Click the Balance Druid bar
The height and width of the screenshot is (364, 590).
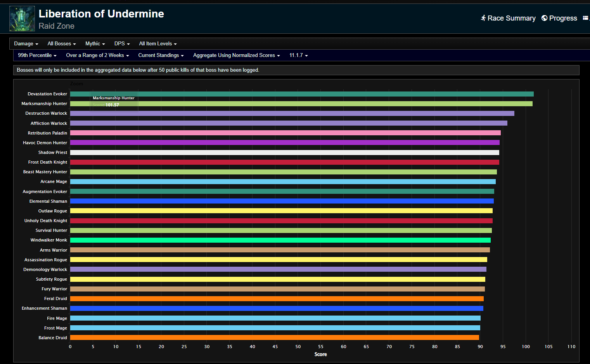(275, 338)
